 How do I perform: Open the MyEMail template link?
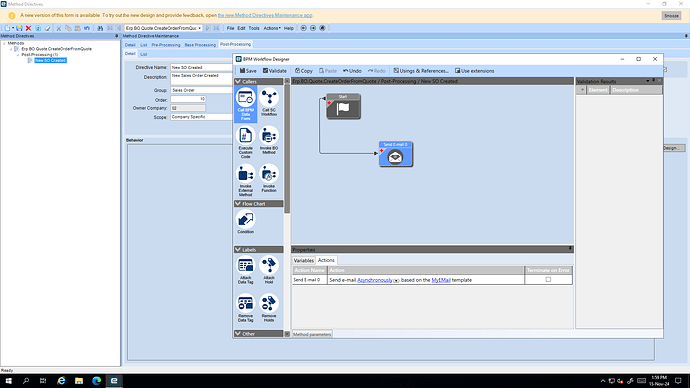click(441, 280)
